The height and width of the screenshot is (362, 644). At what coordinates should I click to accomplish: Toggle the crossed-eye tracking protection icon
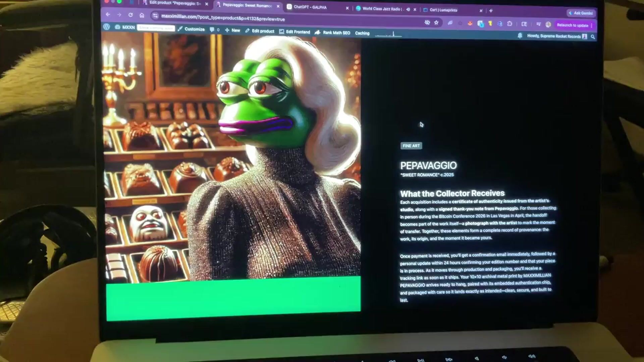point(427,22)
